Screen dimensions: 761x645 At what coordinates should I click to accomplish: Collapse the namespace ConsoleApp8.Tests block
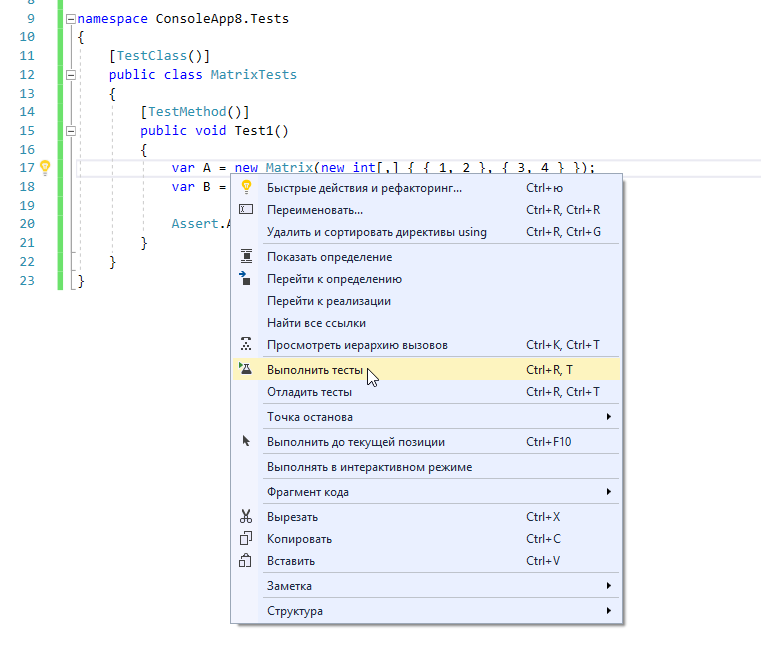71,19
